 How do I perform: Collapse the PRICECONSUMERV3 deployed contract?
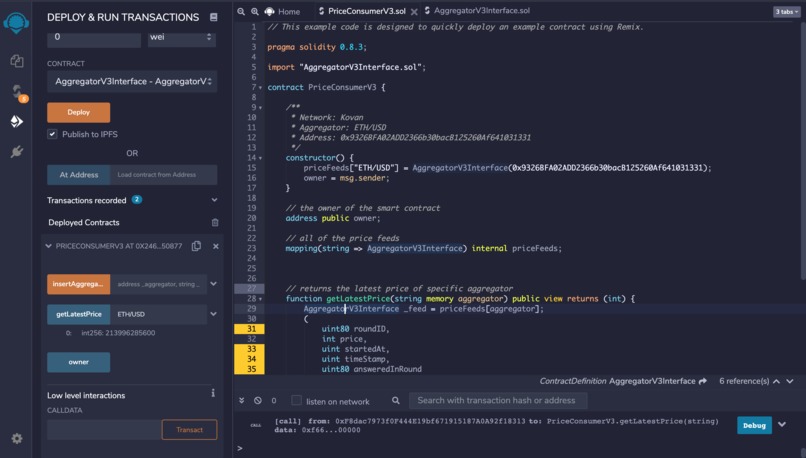[48, 246]
